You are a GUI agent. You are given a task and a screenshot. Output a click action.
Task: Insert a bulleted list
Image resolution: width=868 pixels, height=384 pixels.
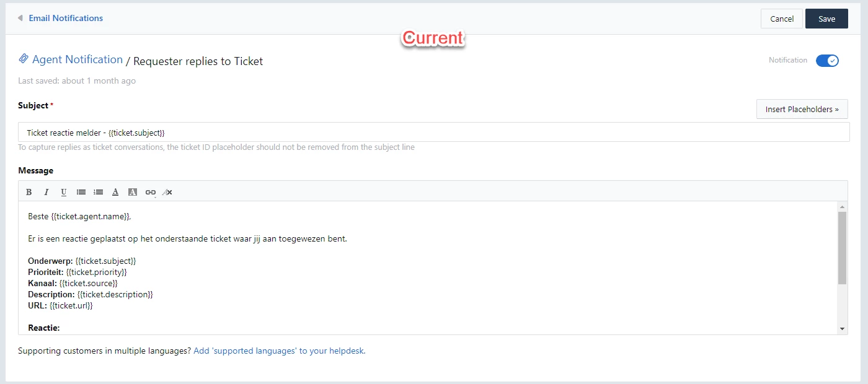[x=81, y=192]
